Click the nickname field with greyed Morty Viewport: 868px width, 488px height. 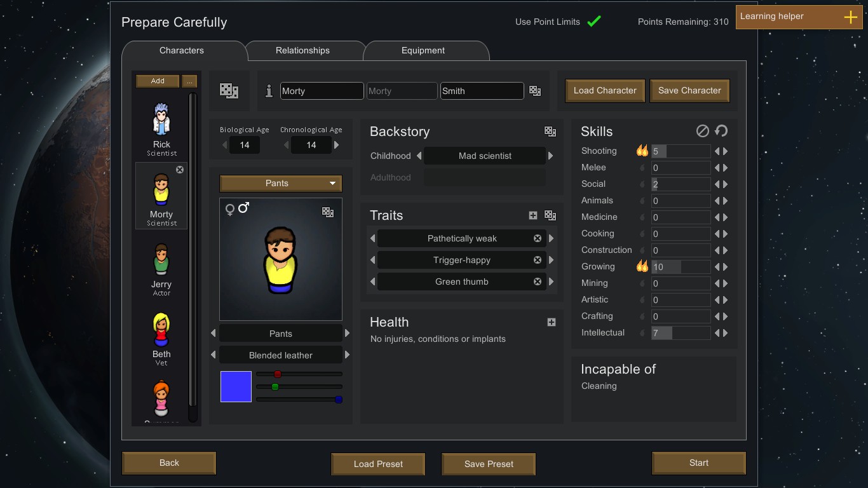402,91
